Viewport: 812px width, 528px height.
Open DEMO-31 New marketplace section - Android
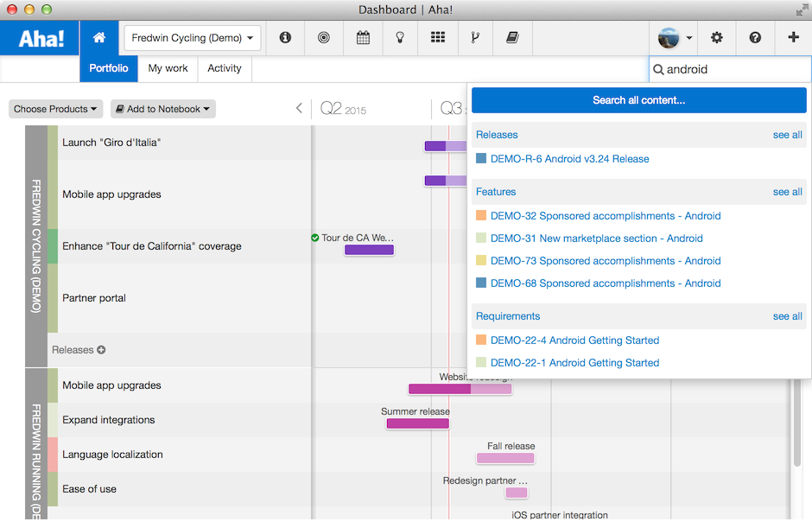[597, 239]
